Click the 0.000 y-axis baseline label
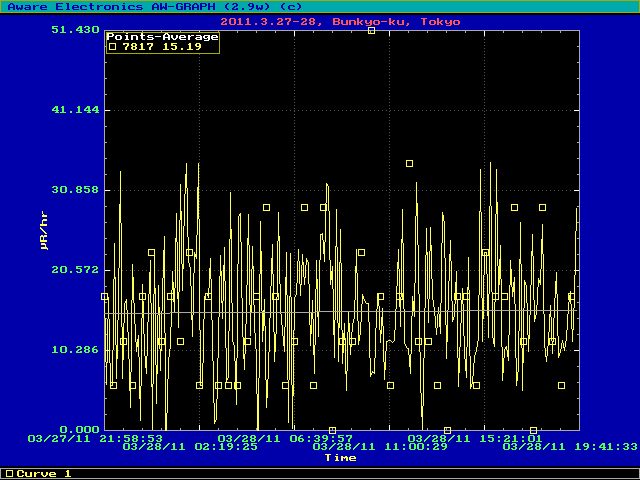This screenshot has width=640, height=480. (x=79, y=430)
